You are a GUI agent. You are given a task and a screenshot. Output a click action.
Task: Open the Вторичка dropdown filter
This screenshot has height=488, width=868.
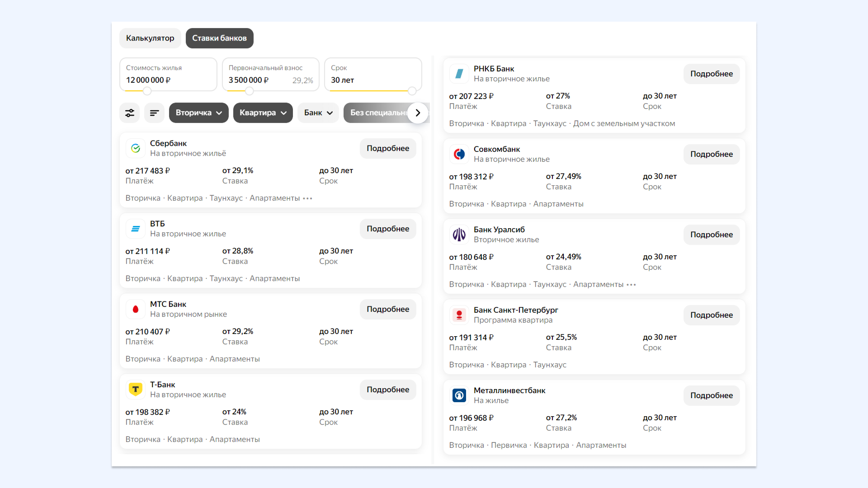198,113
